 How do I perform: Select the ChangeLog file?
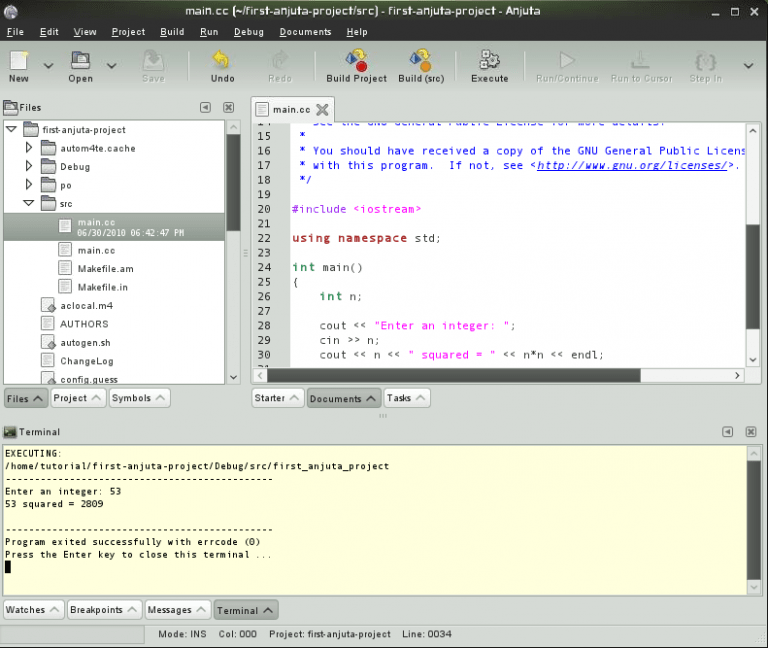pyautogui.click(x=87, y=361)
